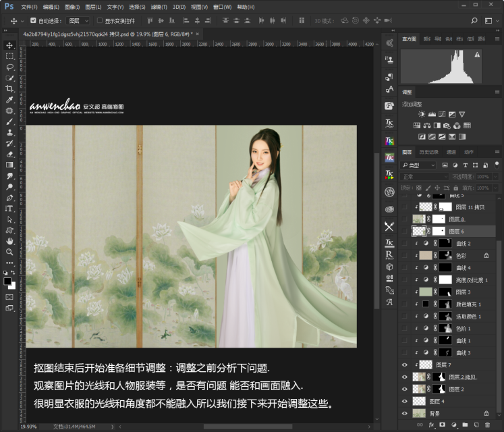Click the 背景 layer thumbnail
This screenshot has height=432, width=504.
[x=419, y=413]
